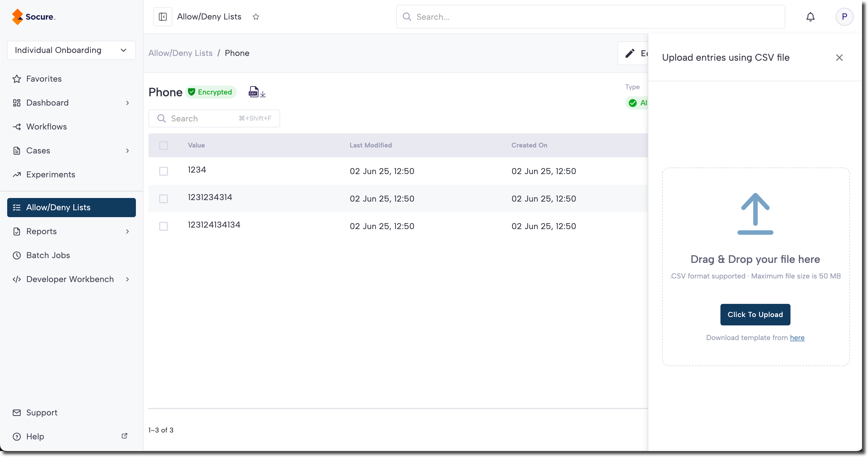Star Allow/Deny Lists as favorite

(256, 17)
